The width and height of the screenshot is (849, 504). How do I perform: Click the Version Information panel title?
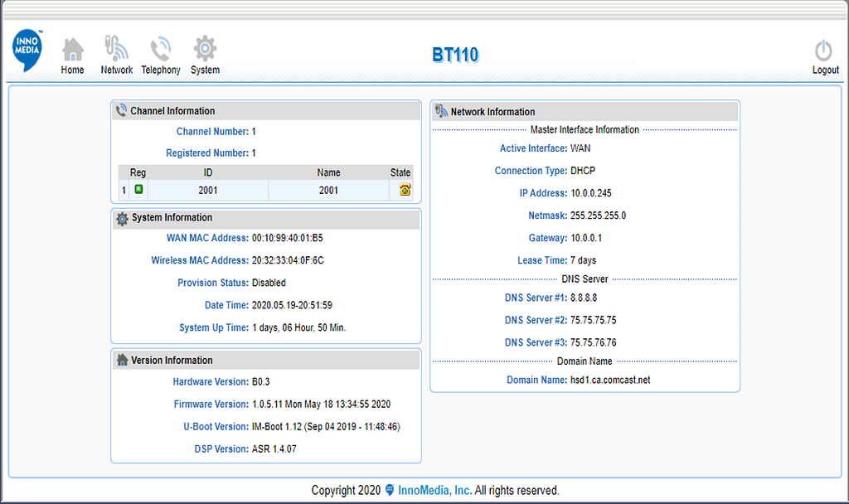coord(172,361)
